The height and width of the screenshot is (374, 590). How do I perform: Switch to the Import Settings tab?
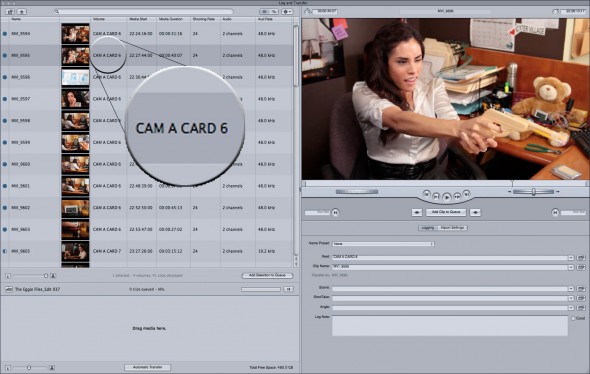click(x=453, y=228)
